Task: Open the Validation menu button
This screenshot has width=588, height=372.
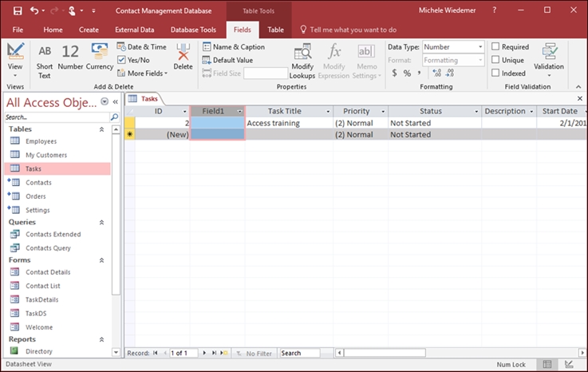Action: 549,60
